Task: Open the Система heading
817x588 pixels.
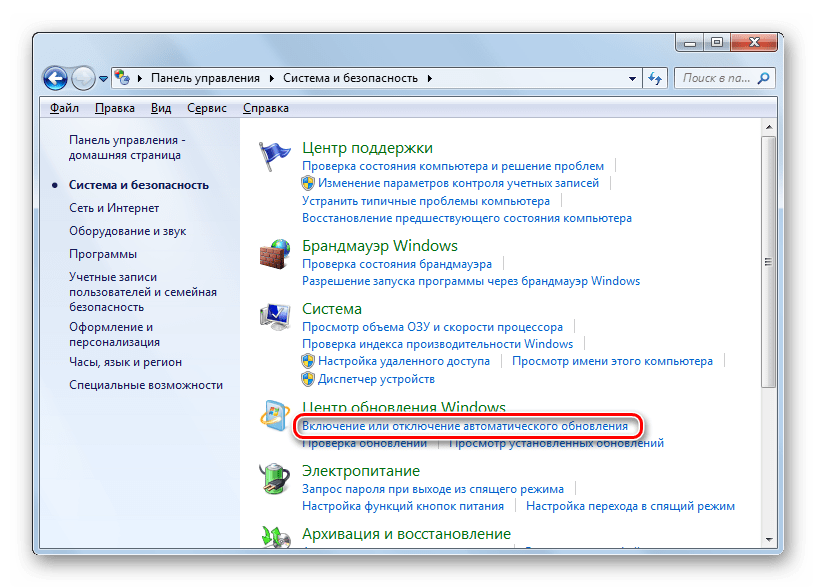Action: coord(332,309)
